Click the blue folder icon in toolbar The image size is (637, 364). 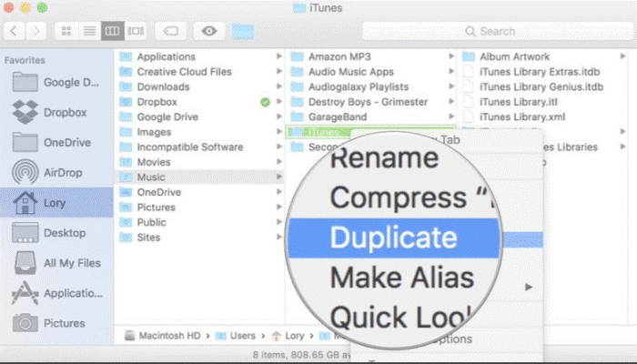tap(243, 32)
